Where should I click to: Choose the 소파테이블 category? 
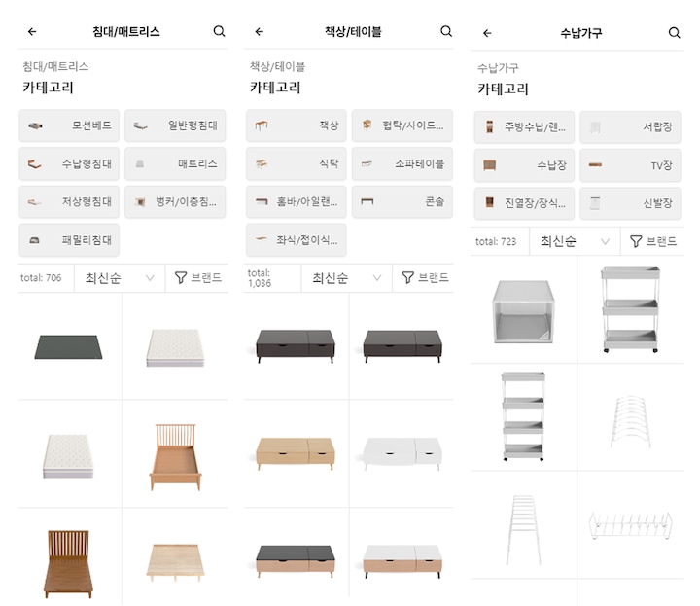pyautogui.click(x=402, y=164)
